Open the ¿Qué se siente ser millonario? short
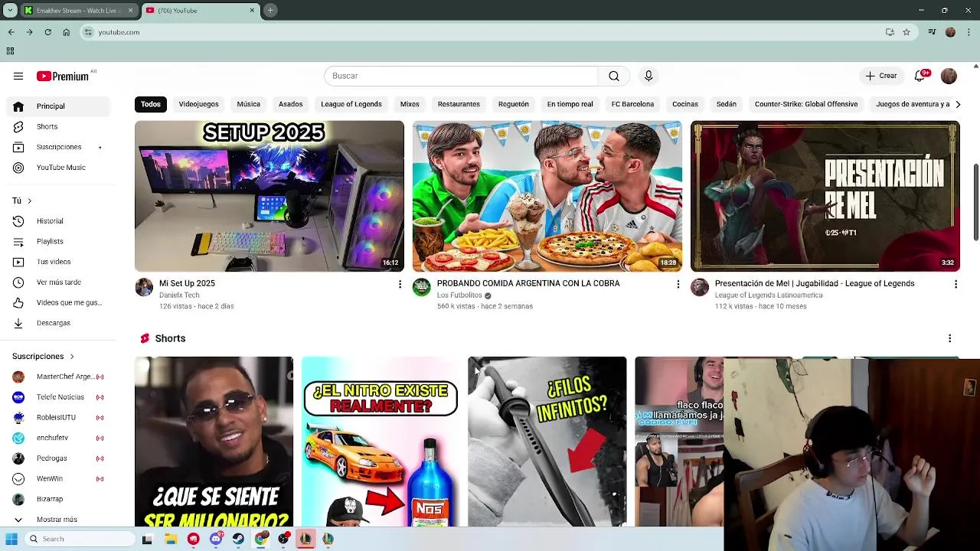The image size is (980, 551). pyautogui.click(x=214, y=442)
